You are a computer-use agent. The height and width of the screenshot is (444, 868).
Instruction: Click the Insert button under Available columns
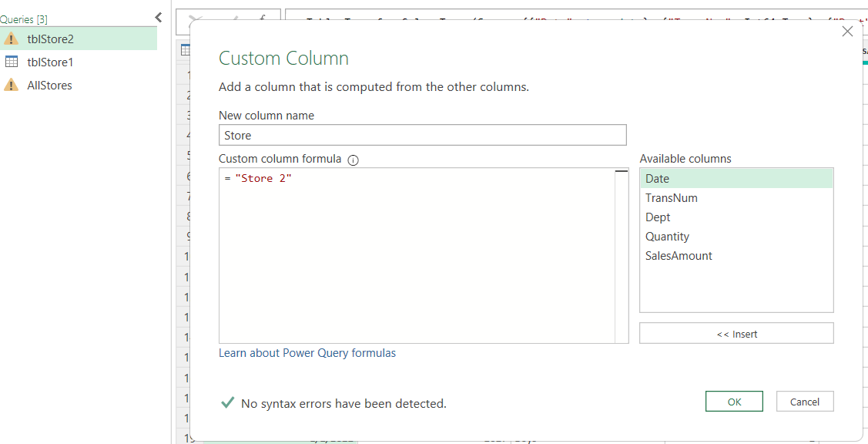tap(736, 333)
